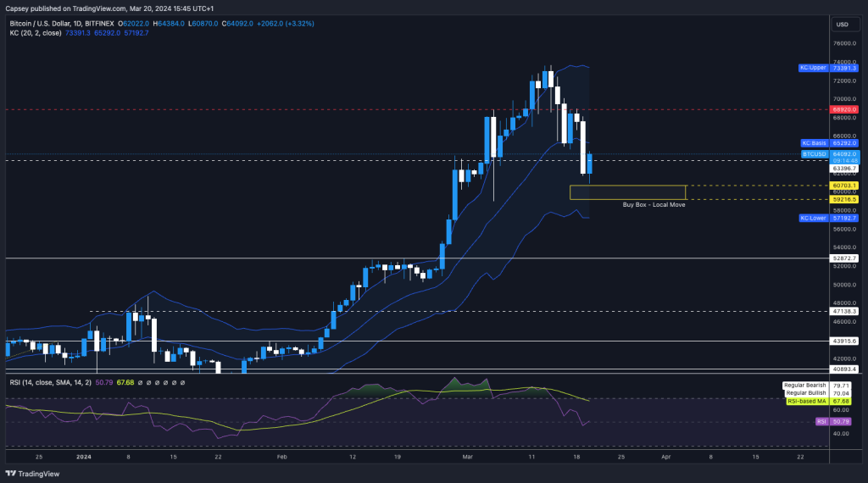Open the USD currency dropdown
Image resolution: width=868 pixels, height=483 pixels.
pyautogui.click(x=842, y=25)
